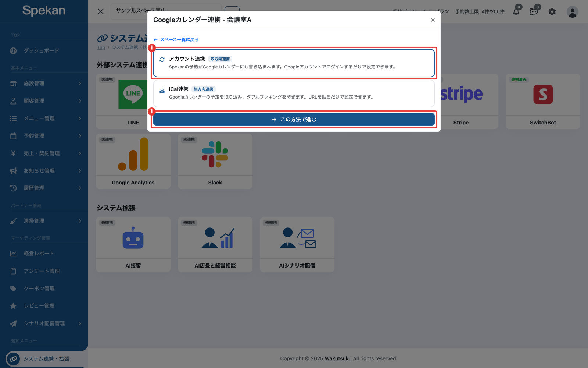The width and height of the screenshot is (588, 368).
Task: Open レビュー管理 in the sidebar
Action: 44,306
